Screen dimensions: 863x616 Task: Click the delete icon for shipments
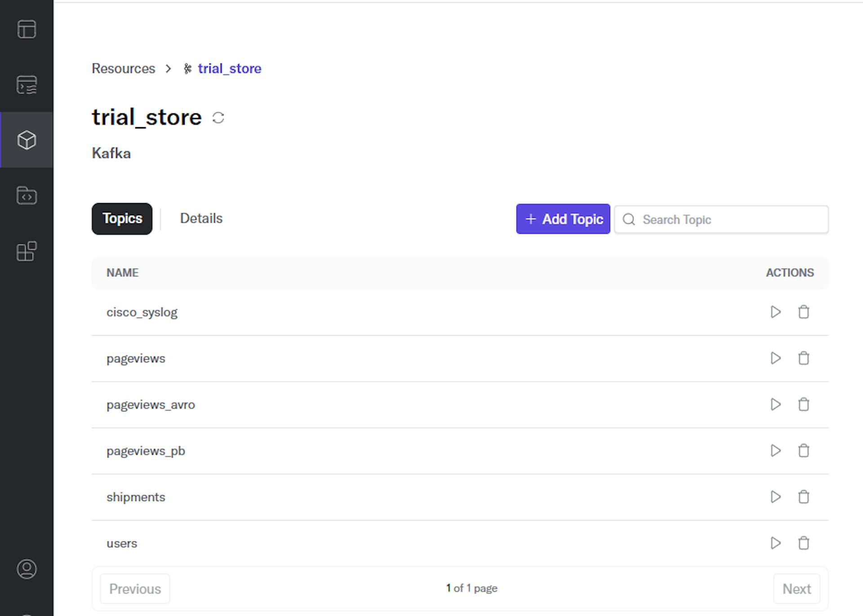pyautogui.click(x=804, y=496)
